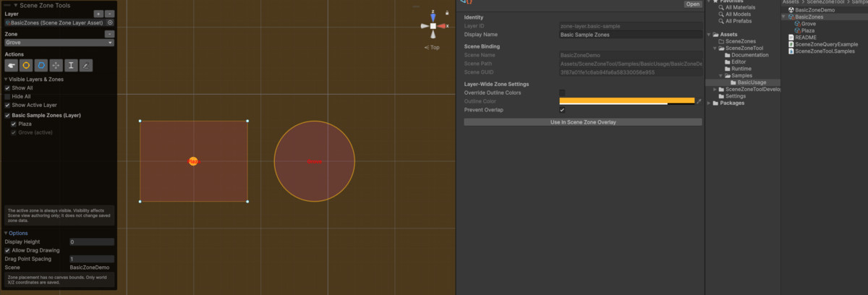
Task: Select the orange circle zone drawing tool
Action: 26,66
